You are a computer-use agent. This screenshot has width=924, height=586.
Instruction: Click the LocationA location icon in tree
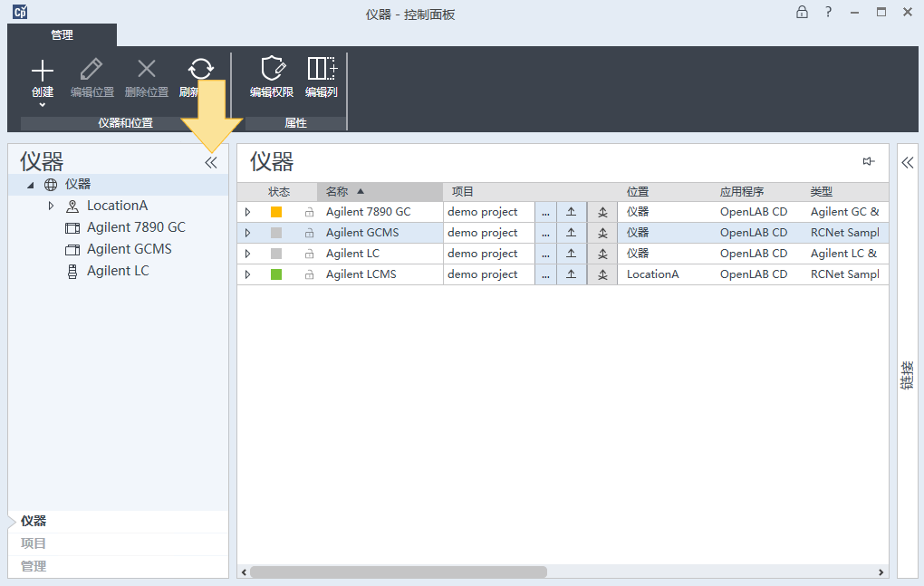(x=72, y=207)
